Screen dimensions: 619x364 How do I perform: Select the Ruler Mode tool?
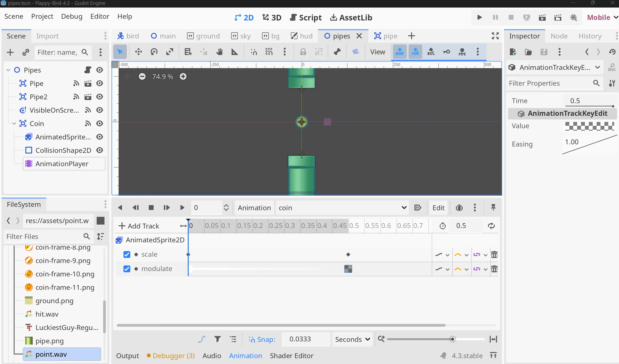235,52
